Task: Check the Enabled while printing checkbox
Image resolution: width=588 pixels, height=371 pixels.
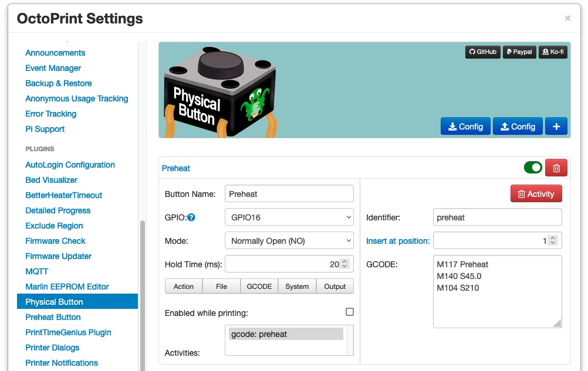Action: point(350,312)
